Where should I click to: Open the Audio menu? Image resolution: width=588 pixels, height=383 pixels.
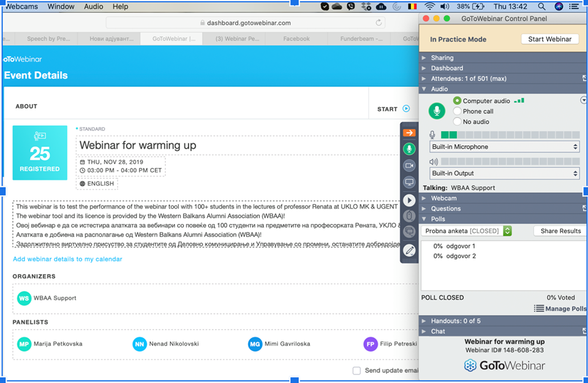[93, 6]
